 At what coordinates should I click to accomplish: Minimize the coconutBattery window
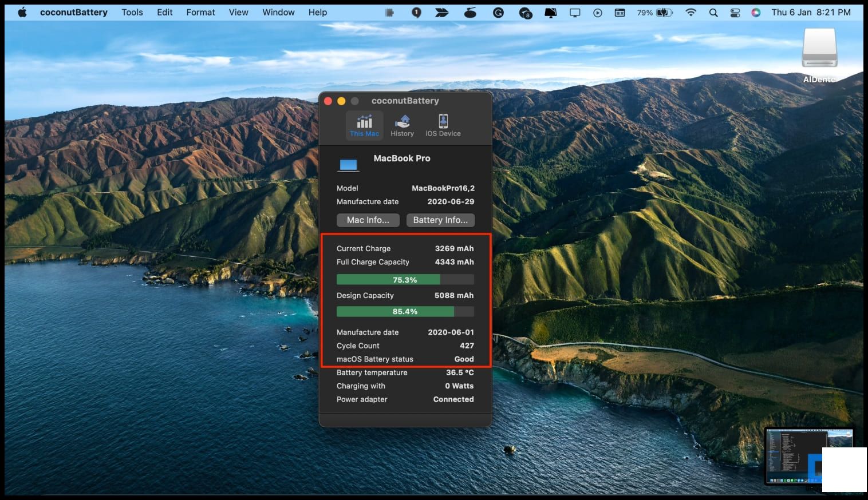click(341, 101)
